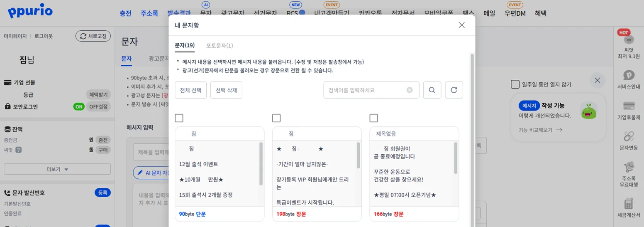Click the 문자 발신번호 phone icon
This screenshot has height=227, width=644.
[x=7, y=193]
